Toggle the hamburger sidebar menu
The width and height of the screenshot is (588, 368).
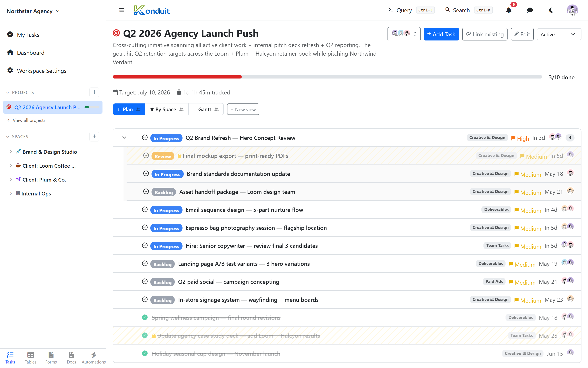coord(122,10)
